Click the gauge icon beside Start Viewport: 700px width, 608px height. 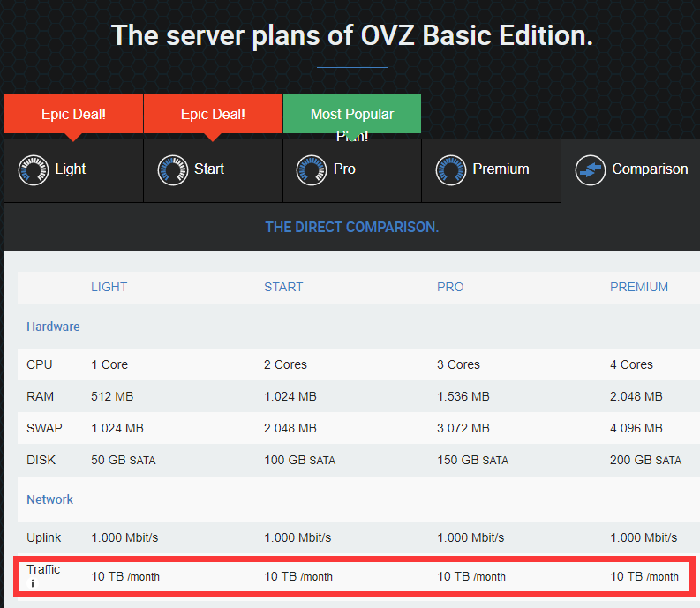(173, 169)
